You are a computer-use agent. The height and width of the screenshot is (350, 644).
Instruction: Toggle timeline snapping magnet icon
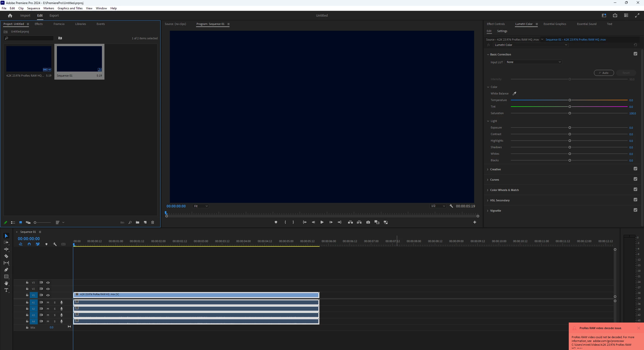[29, 244]
